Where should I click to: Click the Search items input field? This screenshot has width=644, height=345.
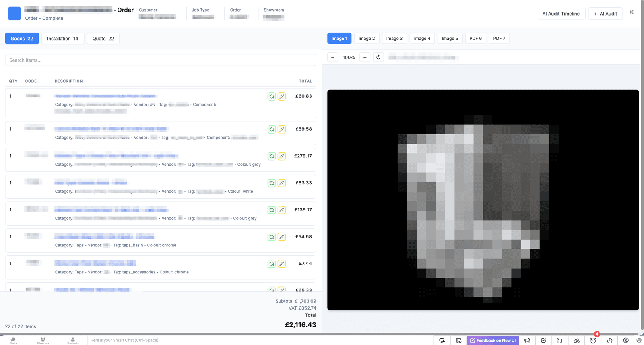[160, 60]
